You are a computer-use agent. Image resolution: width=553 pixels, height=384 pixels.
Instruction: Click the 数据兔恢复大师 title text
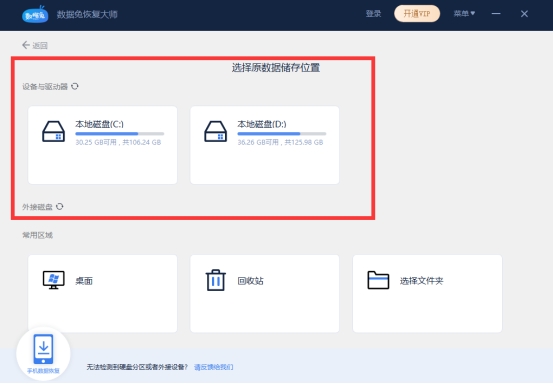coord(87,14)
